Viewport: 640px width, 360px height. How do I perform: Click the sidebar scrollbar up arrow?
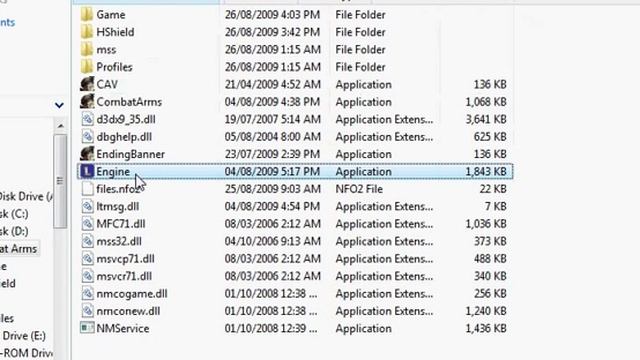[x=60, y=126]
